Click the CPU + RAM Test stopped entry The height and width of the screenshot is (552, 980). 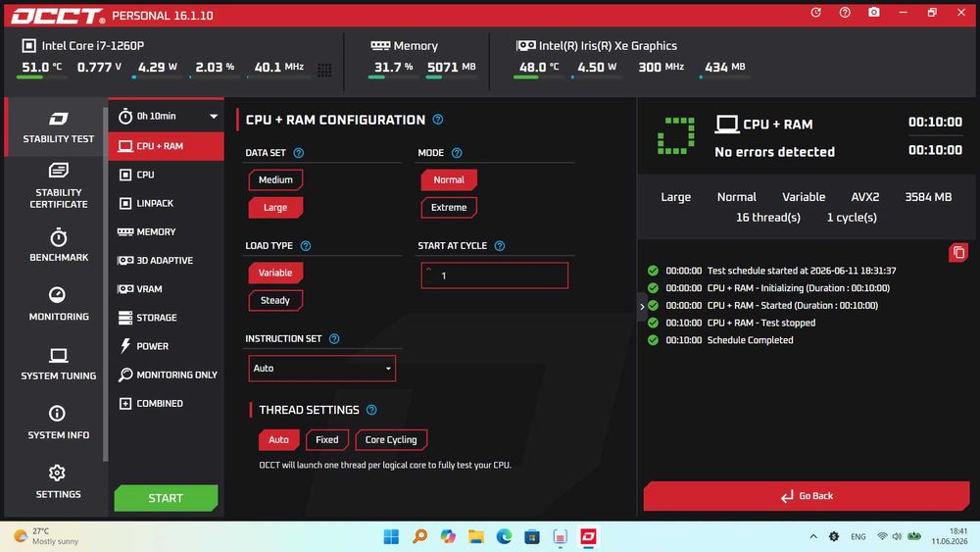pos(732,323)
